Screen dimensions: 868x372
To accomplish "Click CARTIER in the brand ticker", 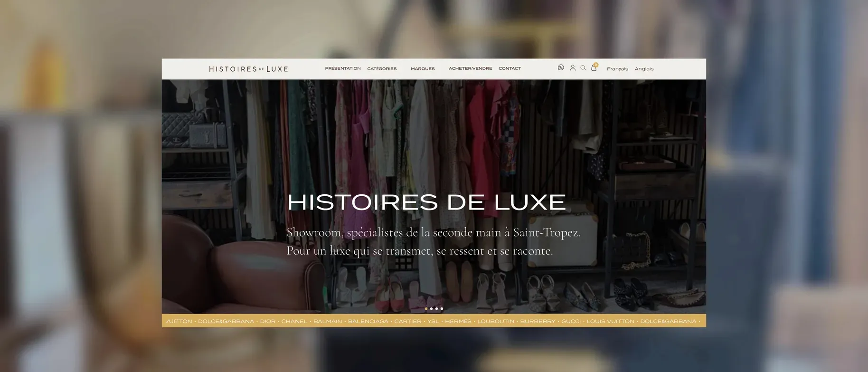I will tap(408, 321).
